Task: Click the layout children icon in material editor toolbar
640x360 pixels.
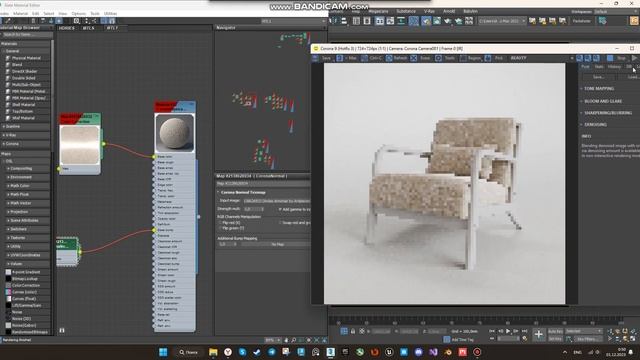Action: pos(94,20)
